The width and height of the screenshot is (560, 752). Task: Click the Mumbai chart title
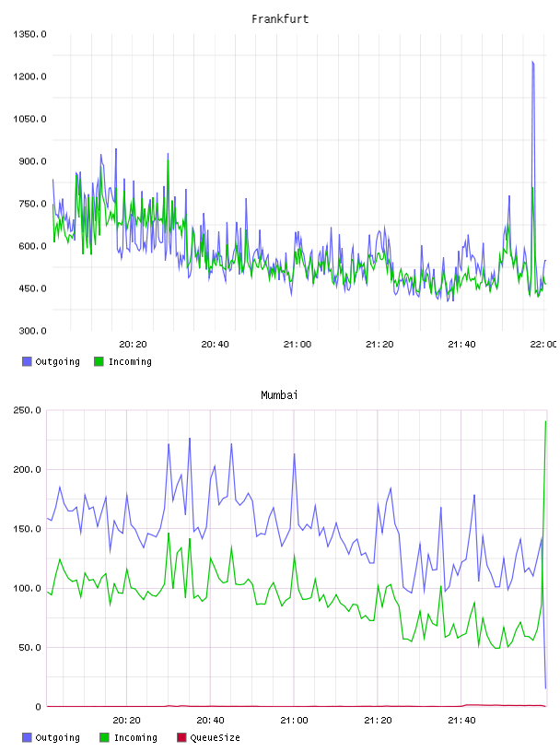279,395
